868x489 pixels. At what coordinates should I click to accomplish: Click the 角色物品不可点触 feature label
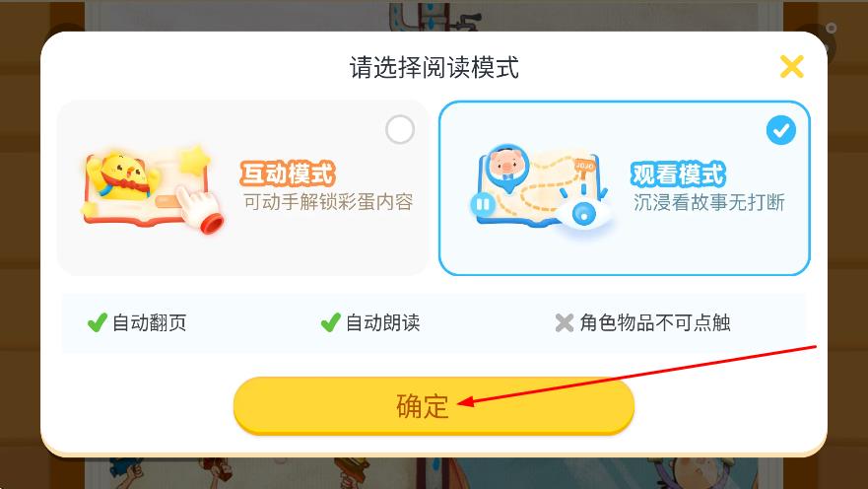[x=655, y=322]
